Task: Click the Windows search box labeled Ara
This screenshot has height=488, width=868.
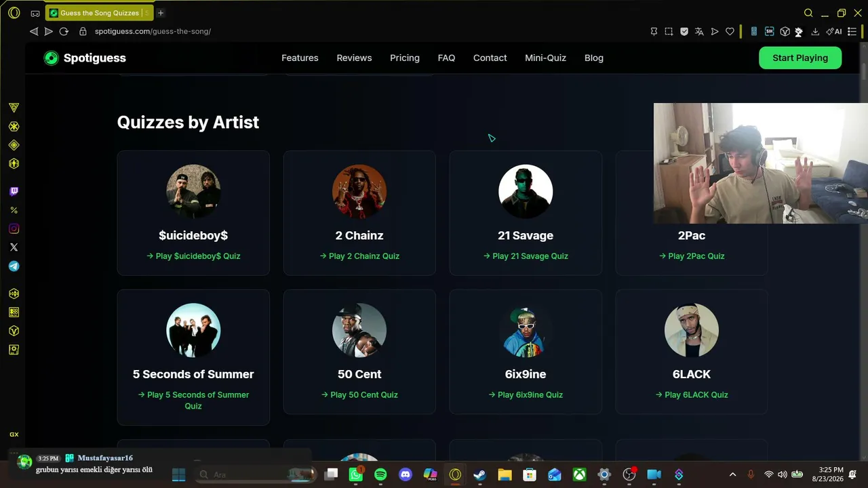Action: 254,474
